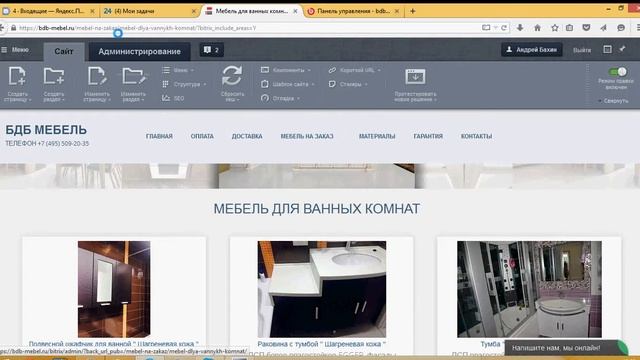Click the padlock site security icon

[13, 28]
